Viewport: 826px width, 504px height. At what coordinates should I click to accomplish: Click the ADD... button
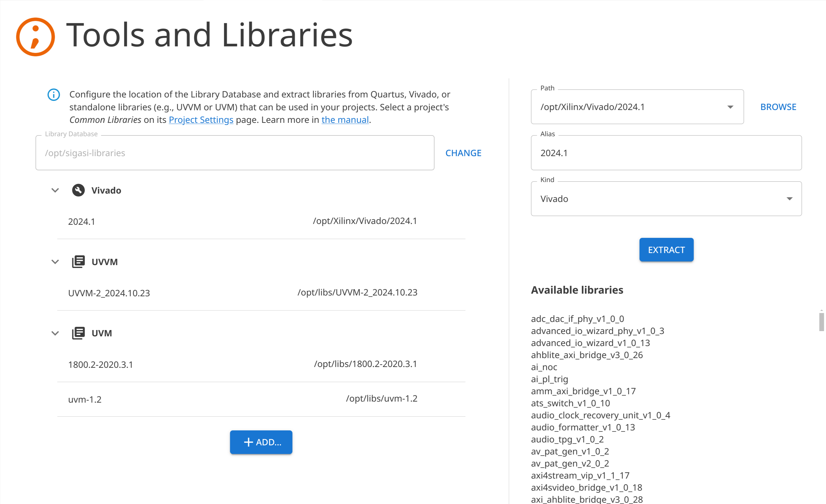point(261,442)
